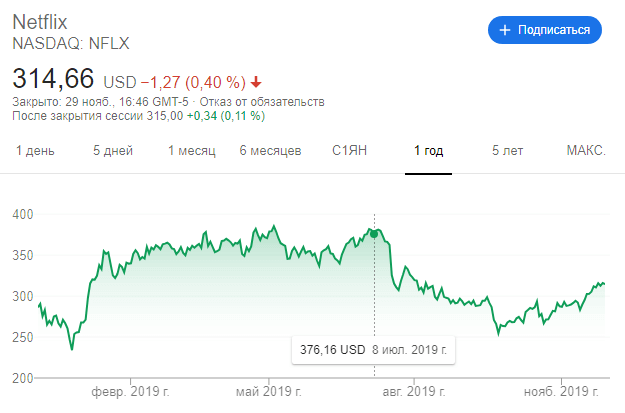Click the red down arrow price indicator
Viewport: 625px width, 413px height.
coord(256,83)
